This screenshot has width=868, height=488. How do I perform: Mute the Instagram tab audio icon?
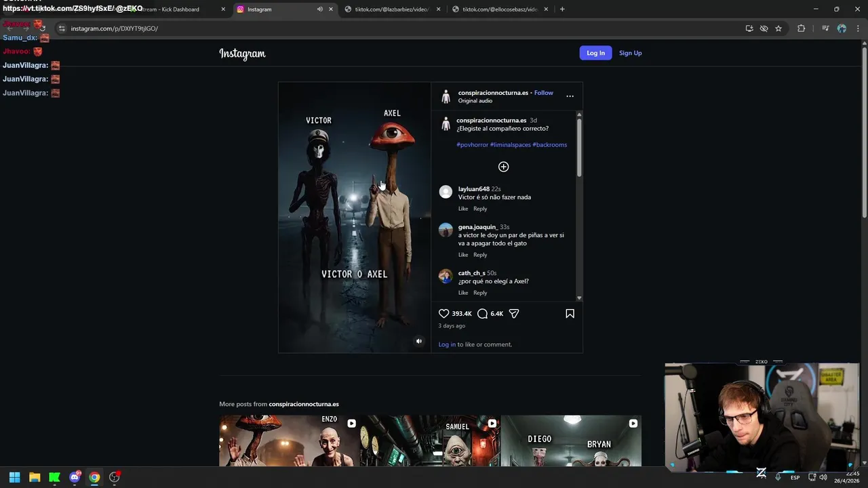coord(320,9)
